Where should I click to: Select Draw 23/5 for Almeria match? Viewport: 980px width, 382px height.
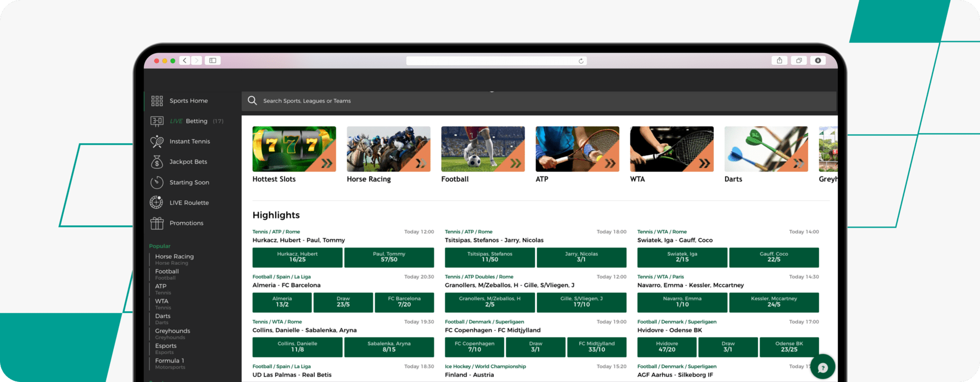point(343,302)
